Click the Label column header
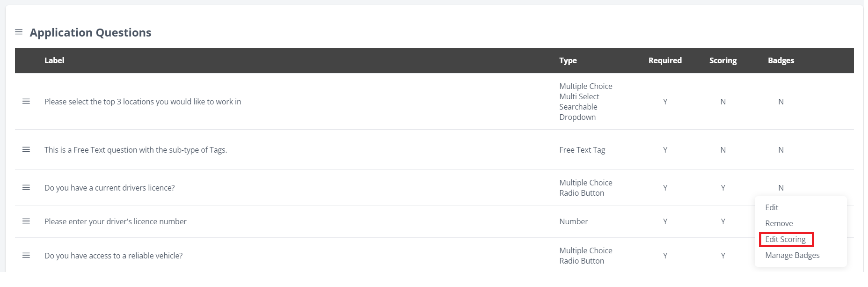Image resolution: width=868 pixels, height=287 pixels. 54,60
